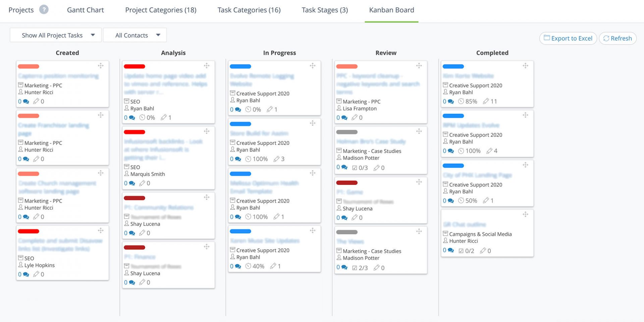Image resolution: width=644 pixels, height=322 pixels.
Task: Click the comments icon on Marquis Smith's card
Action: [x=132, y=183]
